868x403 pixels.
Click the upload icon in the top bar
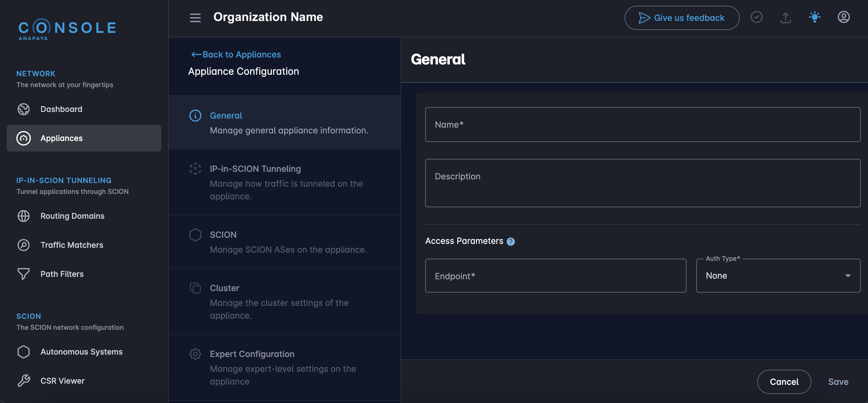(785, 18)
